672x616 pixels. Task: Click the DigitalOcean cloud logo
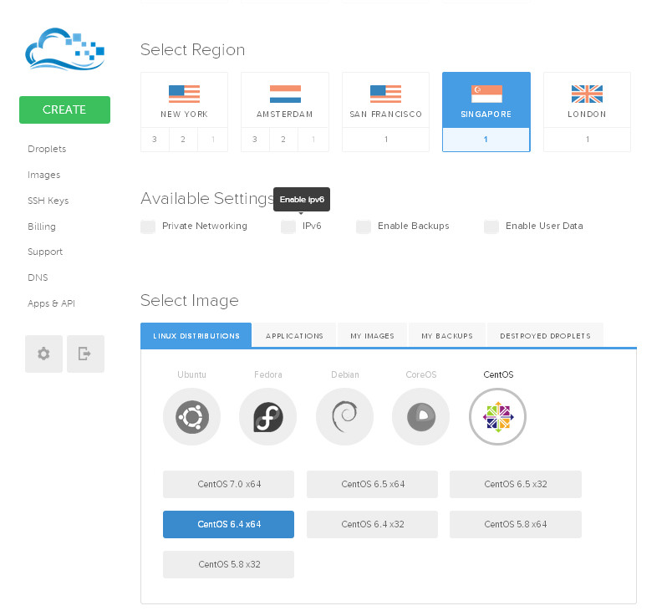pyautogui.click(x=64, y=48)
